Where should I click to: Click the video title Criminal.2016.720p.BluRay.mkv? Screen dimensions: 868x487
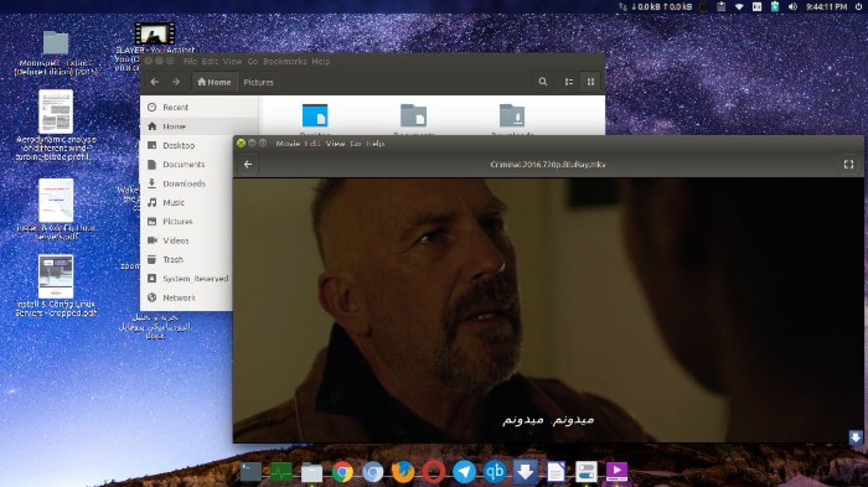[x=548, y=164]
